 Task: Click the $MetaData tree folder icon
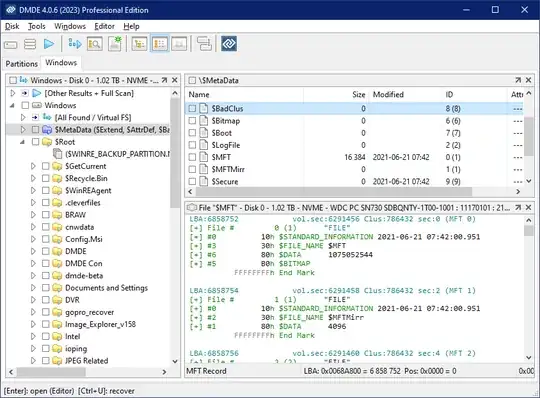click(47, 130)
